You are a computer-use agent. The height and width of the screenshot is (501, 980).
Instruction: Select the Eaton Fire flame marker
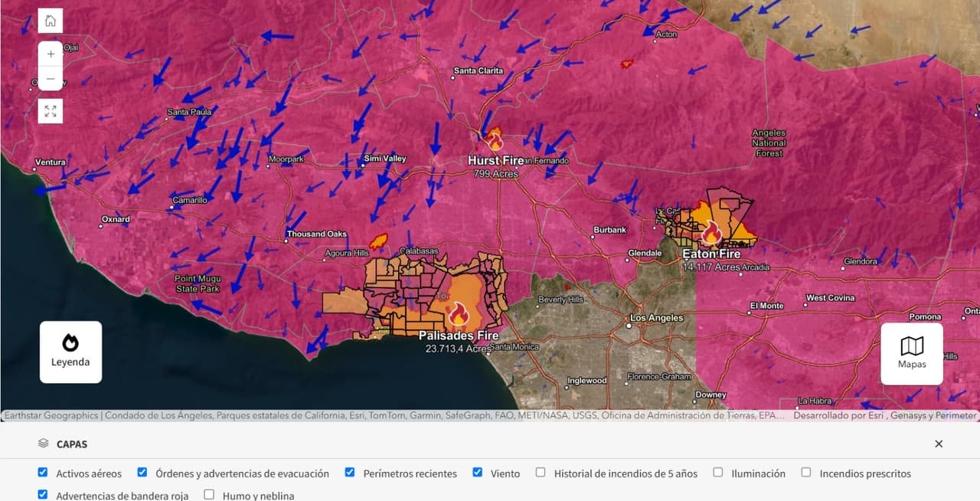(x=712, y=234)
